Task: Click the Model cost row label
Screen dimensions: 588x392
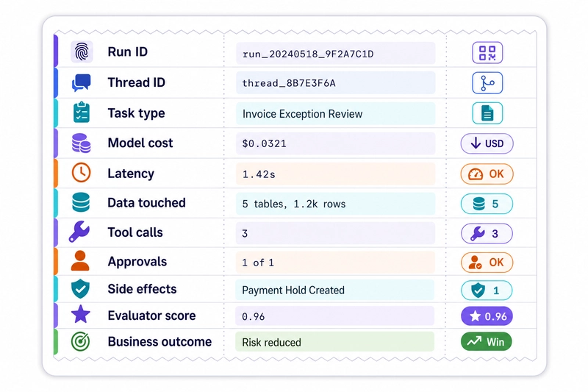Action: pos(140,143)
